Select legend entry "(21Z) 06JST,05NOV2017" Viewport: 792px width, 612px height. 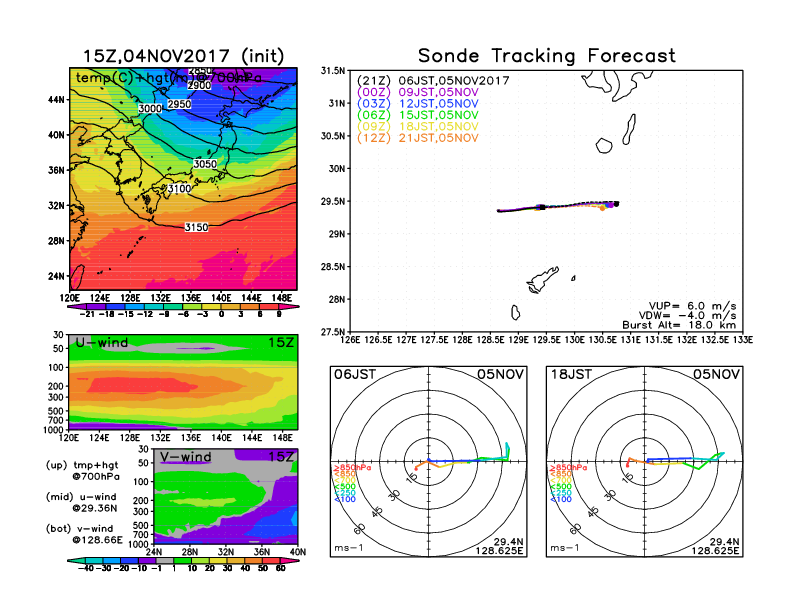(x=433, y=80)
